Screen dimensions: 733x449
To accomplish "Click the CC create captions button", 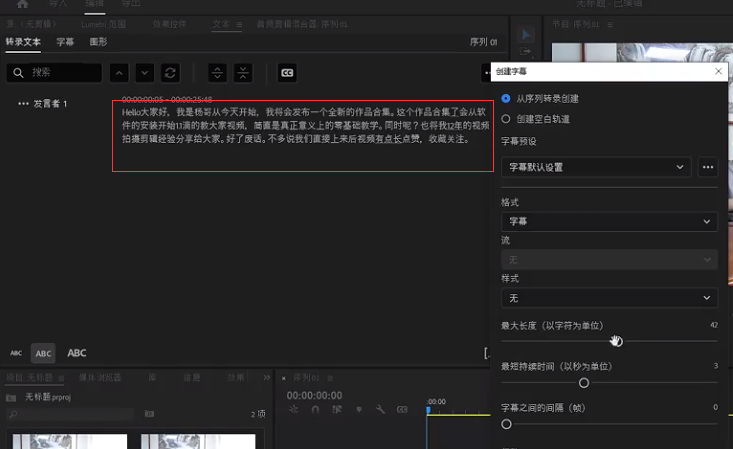I will [287, 73].
